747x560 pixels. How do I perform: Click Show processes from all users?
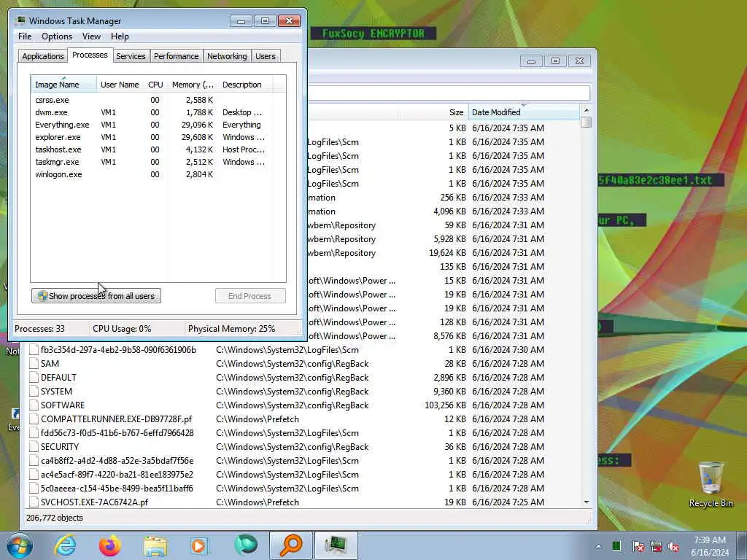pos(96,296)
